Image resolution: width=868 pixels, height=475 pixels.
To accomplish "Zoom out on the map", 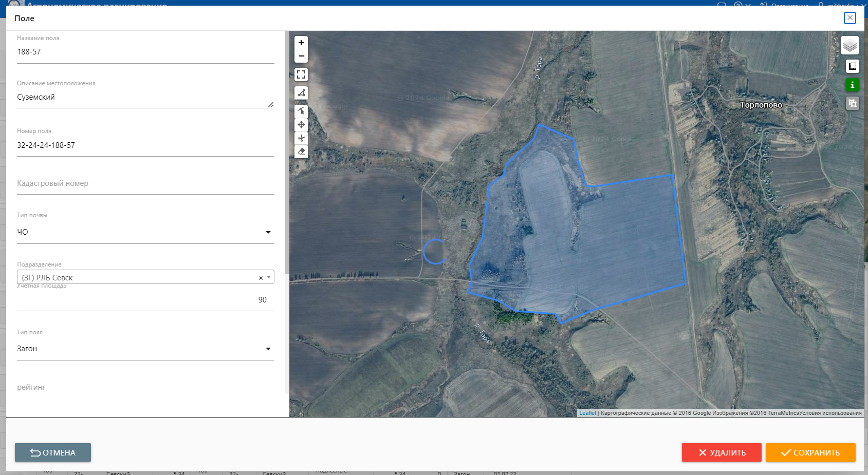I will pyautogui.click(x=301, y=56).
